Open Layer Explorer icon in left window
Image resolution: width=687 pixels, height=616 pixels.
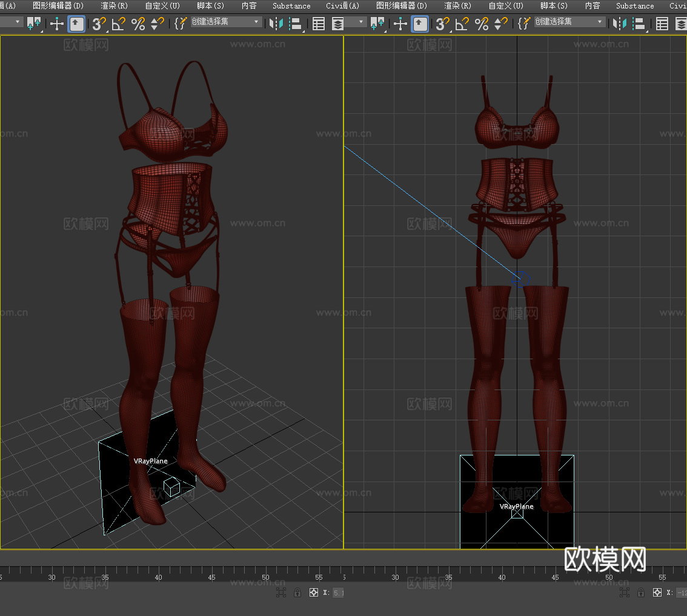coord(337,24)
